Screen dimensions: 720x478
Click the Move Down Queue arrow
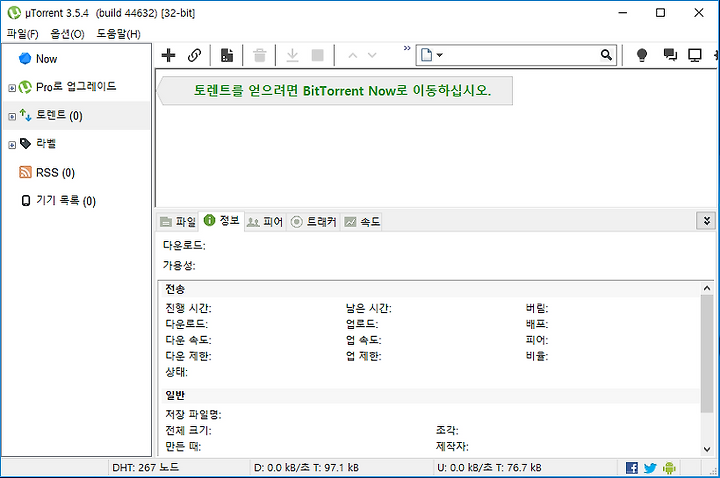372,56
